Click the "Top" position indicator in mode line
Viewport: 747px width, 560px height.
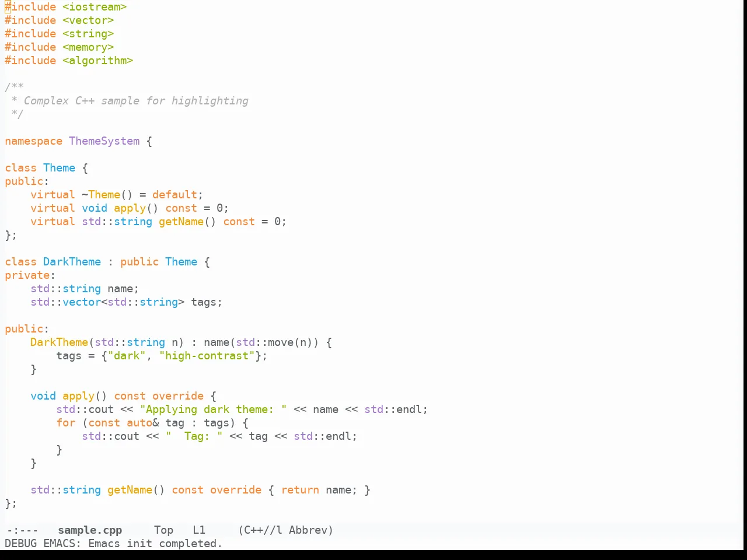point(163,530)
